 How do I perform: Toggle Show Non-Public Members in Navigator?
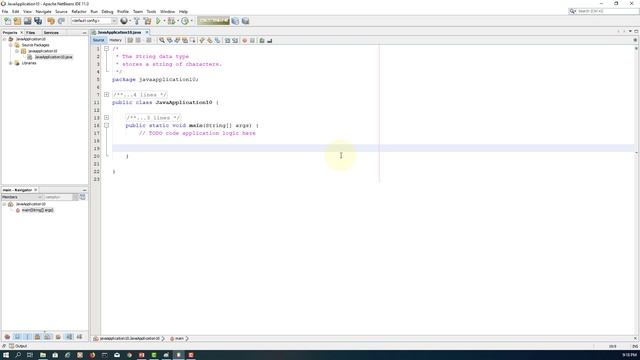pyautogui.click(x=38, y=337)
